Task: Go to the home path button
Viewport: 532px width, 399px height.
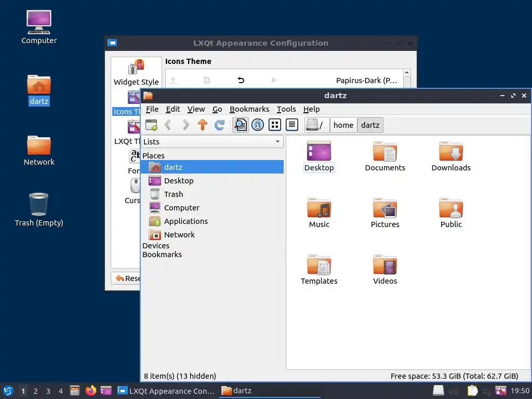Action: [x=343, y=125]
